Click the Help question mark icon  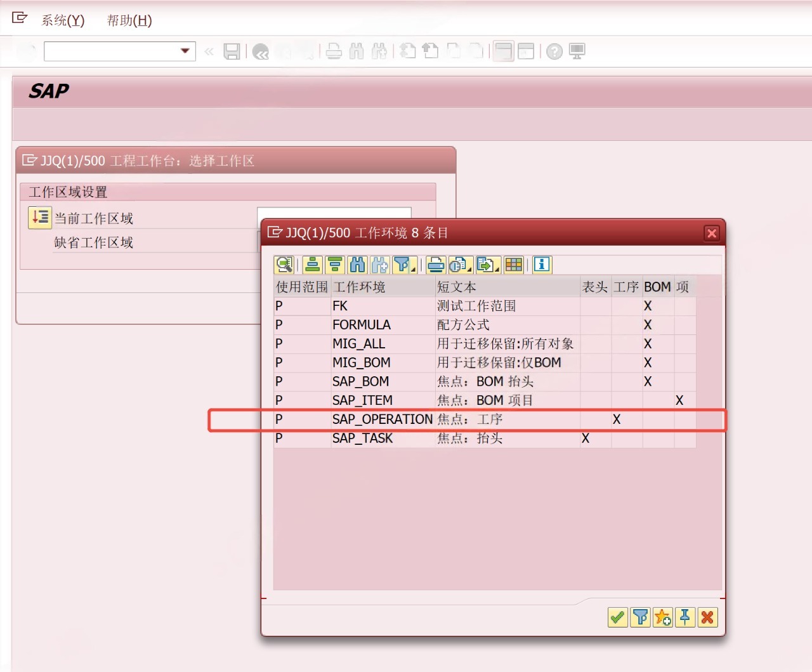(x=554, y=51)
